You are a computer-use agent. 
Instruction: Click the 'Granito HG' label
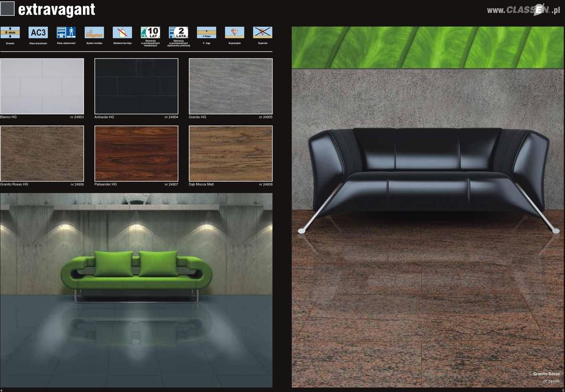(198, 117)
